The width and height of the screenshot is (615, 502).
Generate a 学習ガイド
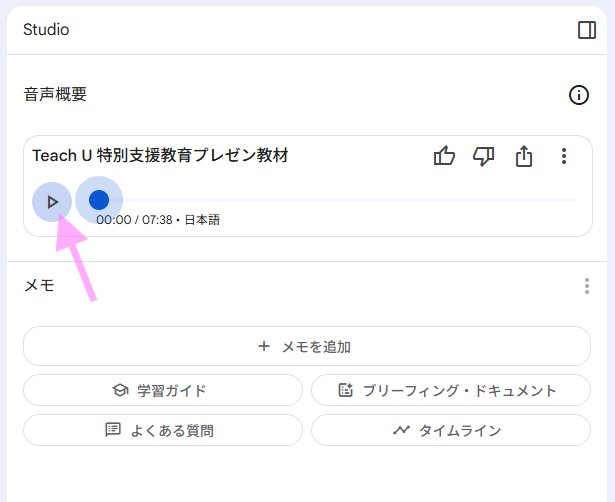(163, 390)
